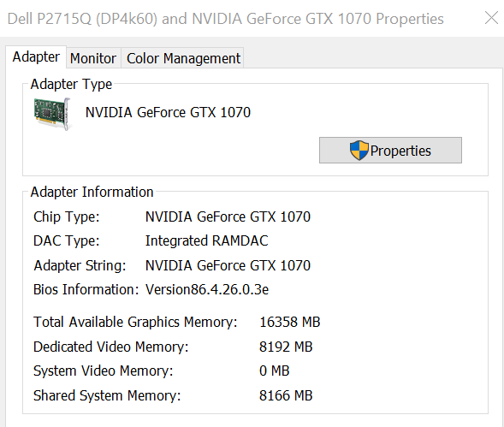504x427 pixels.
Task: Switch to the Monitor tab
Action: [x=93, y=58]
